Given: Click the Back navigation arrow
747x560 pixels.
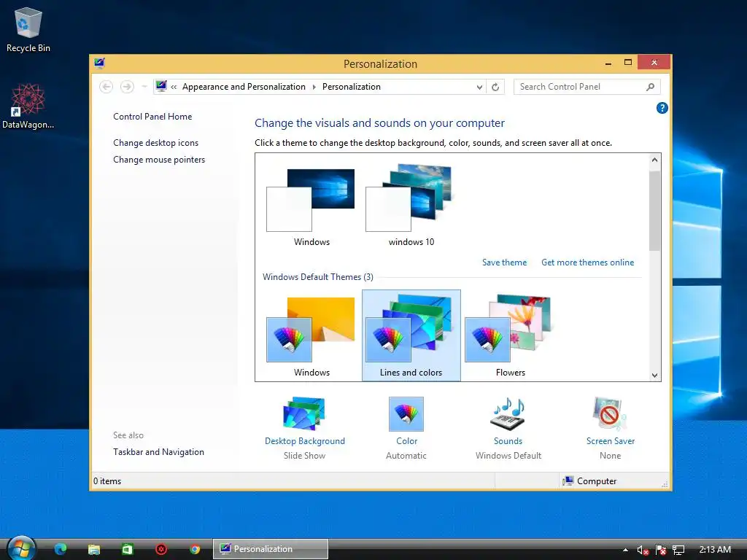Looking at the screenshot, I should 107,87.
